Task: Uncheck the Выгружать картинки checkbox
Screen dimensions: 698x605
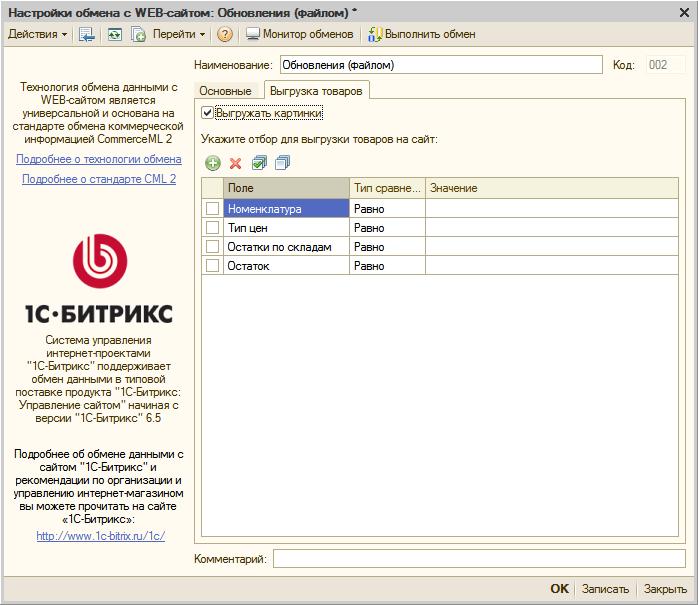Action: point(207,113)
